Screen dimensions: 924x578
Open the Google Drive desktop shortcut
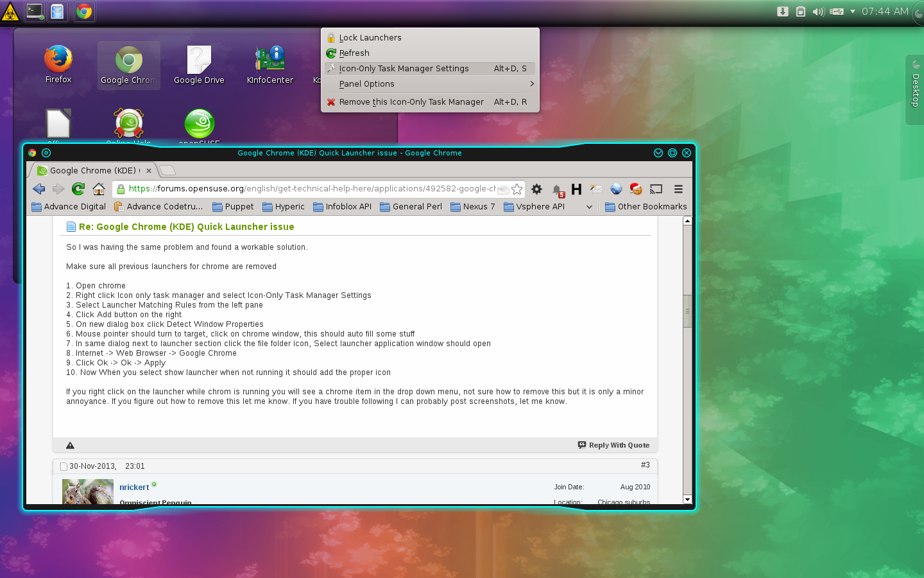[199, 65]
